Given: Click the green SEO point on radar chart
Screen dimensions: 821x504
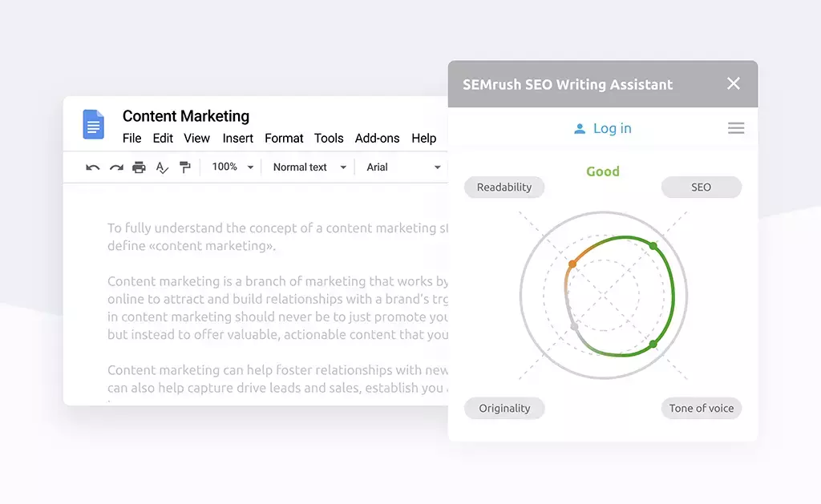Looking at the screenshot, I should tap(653, 245).
